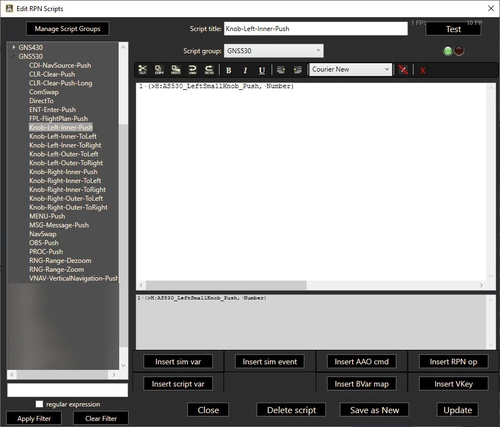Select Knob-Right-Inner-Push script

point(63,172)
